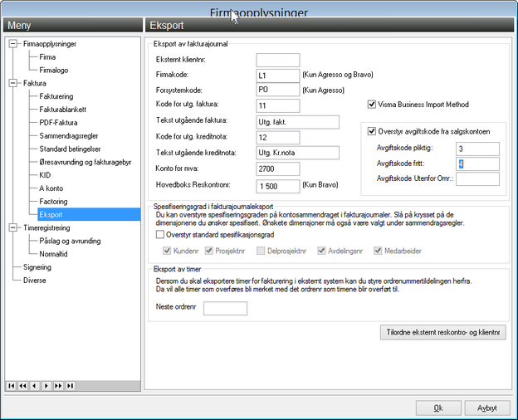Toggle Visma Business Import Method checkbox
The width and height of the screenshot is (518, 420).
pyautogui.click(x=372, y=105)
